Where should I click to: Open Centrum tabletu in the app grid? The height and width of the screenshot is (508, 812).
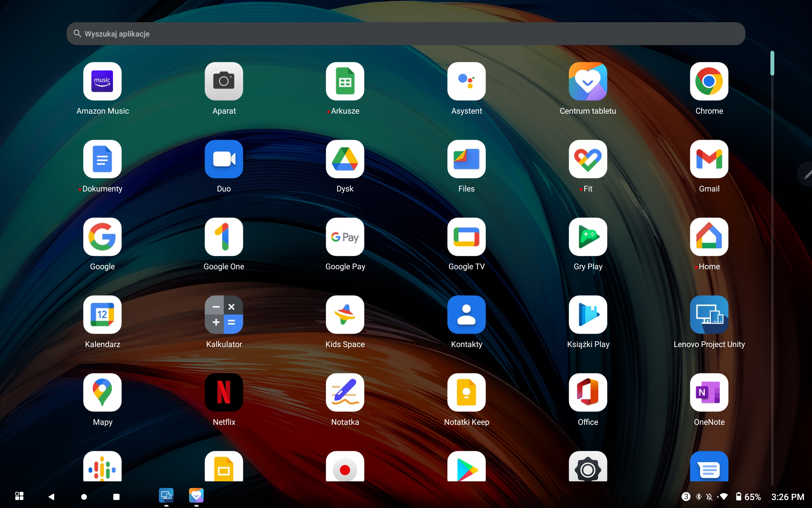588,81
